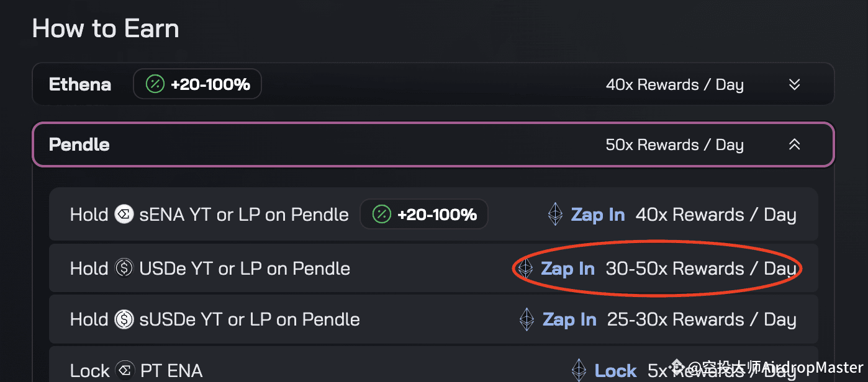This screenshot has height=382, width=868.
Task: Collapse the Pendle section chevron
Action: [x=794, y=144]
